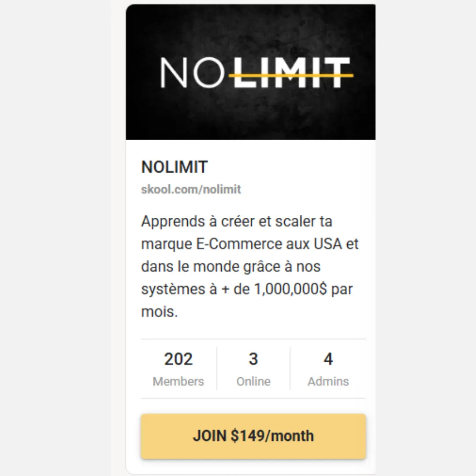Click the "1,000,000$" amount in description

(x=290, y=290)
